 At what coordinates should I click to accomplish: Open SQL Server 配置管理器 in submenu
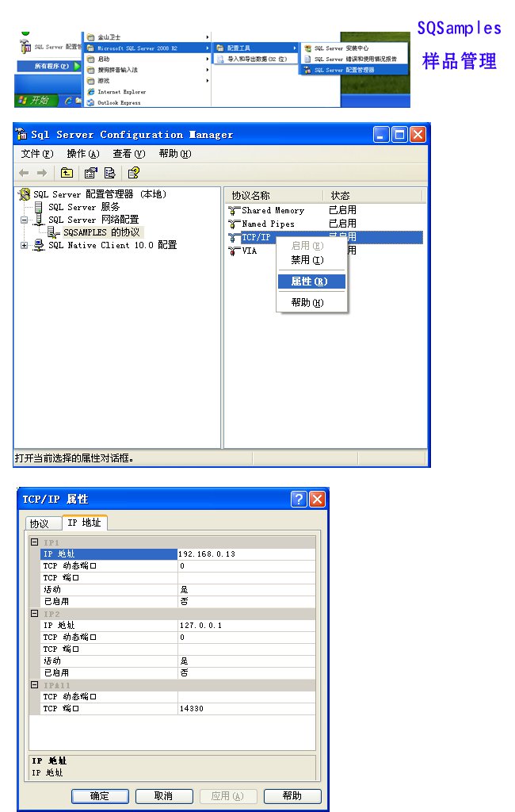pyautogui.click(x=354, y=70)
